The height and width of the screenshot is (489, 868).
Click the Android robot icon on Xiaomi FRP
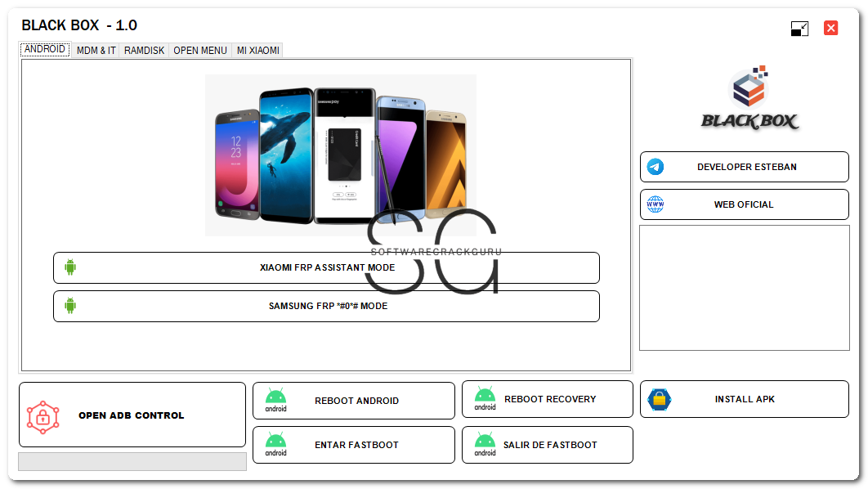(x=69, y=267)
